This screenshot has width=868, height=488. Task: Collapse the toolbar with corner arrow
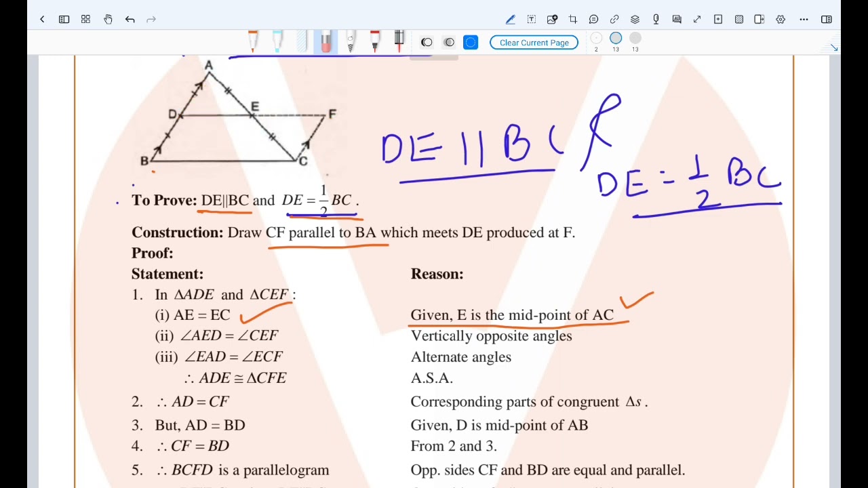[833, 47]
